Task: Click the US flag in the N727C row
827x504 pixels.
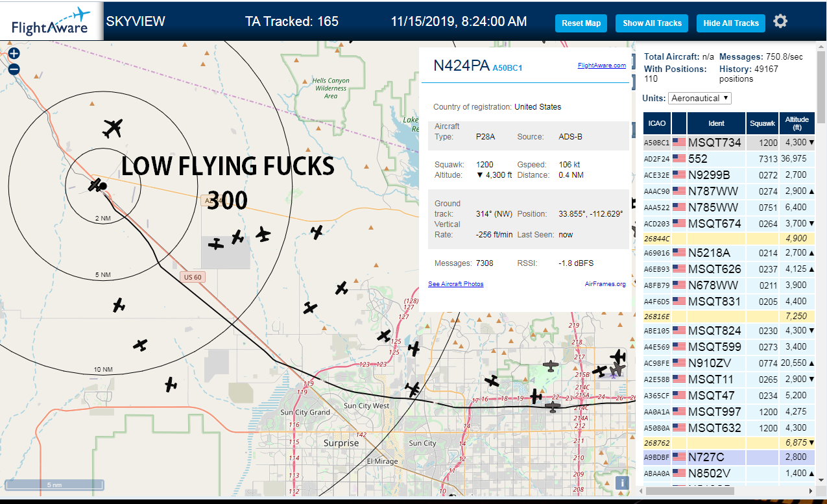Action: point(679,457)
